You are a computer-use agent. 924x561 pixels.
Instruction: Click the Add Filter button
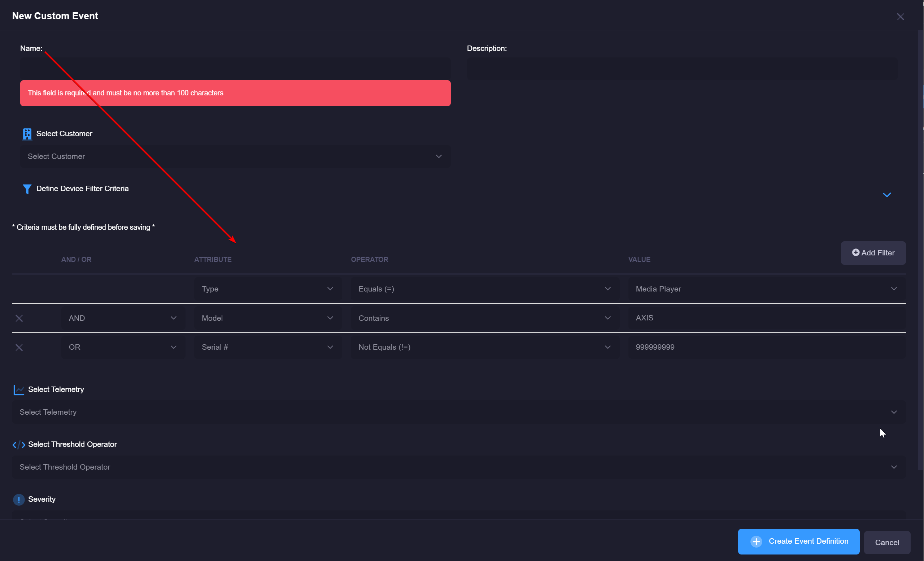click(873, 253)
